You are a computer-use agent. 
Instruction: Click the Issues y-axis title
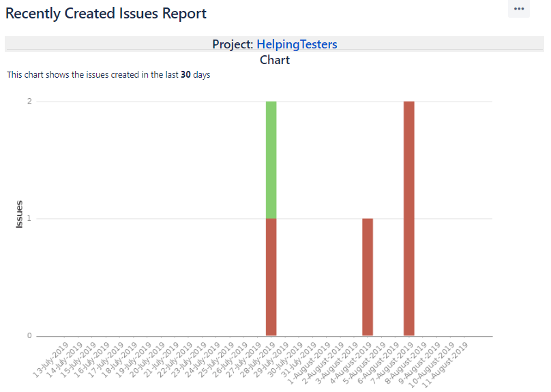(x=20, y=213)
